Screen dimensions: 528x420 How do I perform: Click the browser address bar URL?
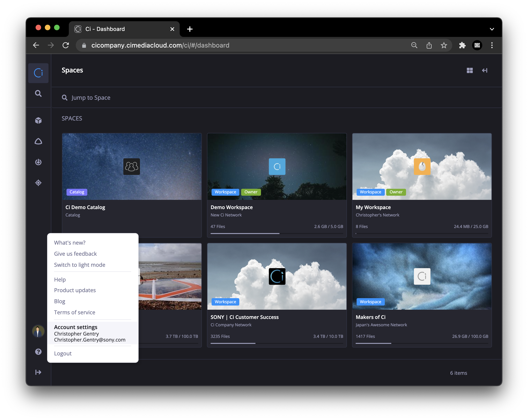pos(160,45)
